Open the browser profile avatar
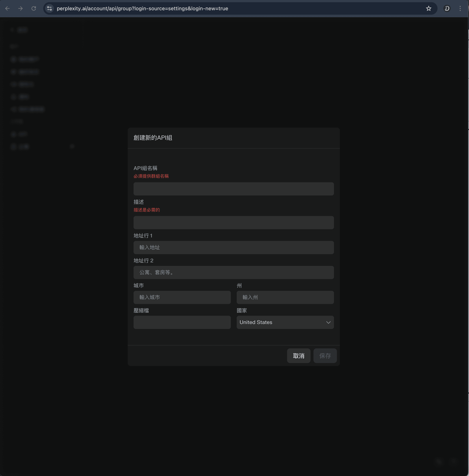This screenshot has width=469, height=476. click(447, 9)
